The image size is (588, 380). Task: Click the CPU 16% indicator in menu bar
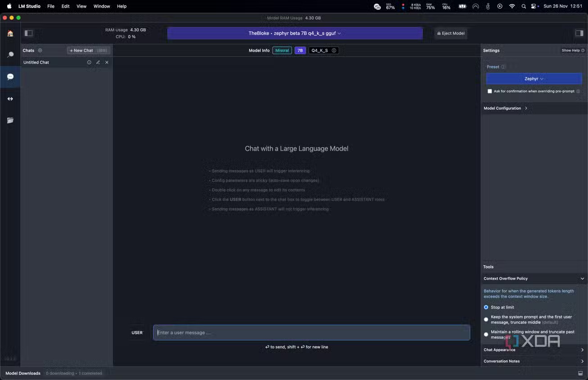(x=446, y=6)
